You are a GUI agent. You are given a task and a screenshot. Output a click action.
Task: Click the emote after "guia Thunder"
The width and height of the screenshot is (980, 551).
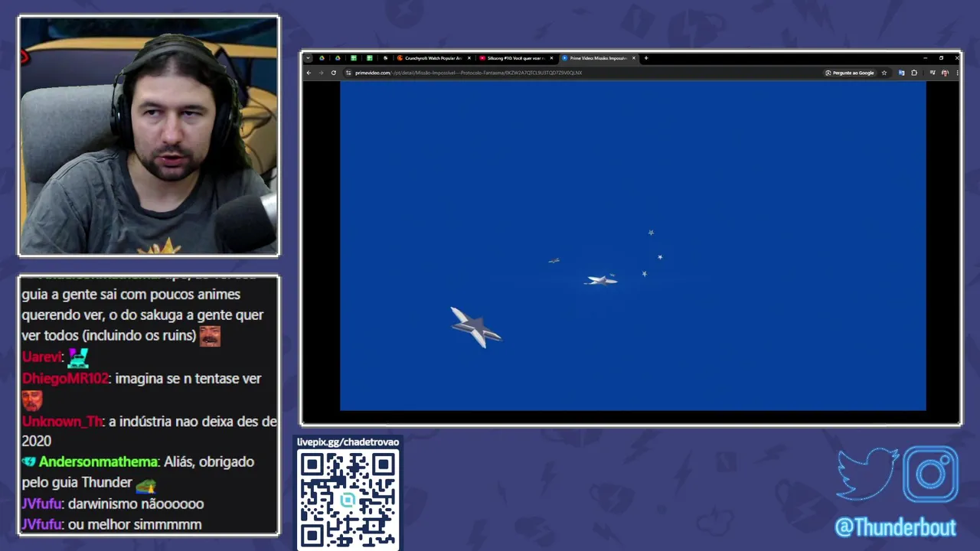tap(145, 484)
